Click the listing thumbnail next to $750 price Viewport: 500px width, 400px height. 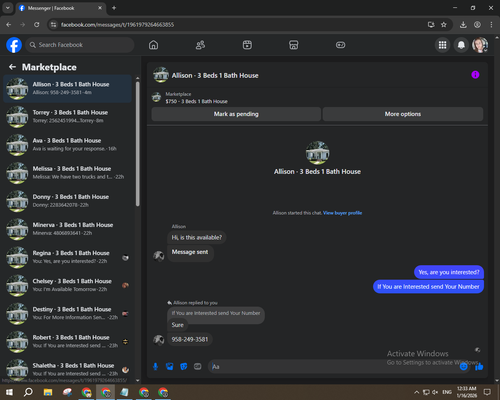click(156, 97)
